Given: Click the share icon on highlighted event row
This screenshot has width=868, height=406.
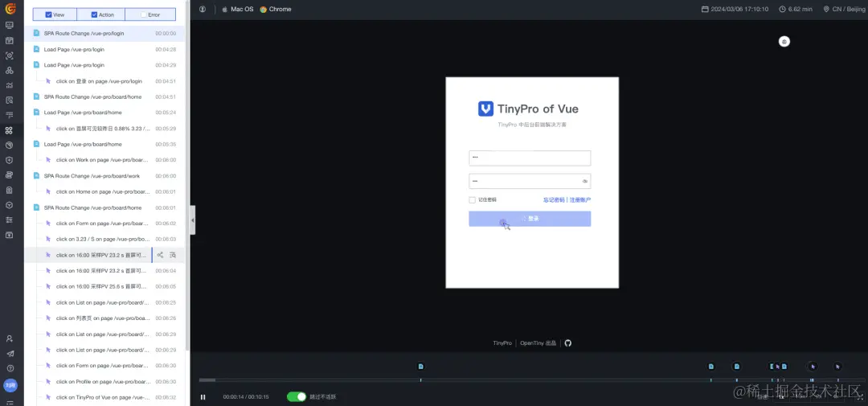Looking at the screenshot, I should [x=160, y=256].
